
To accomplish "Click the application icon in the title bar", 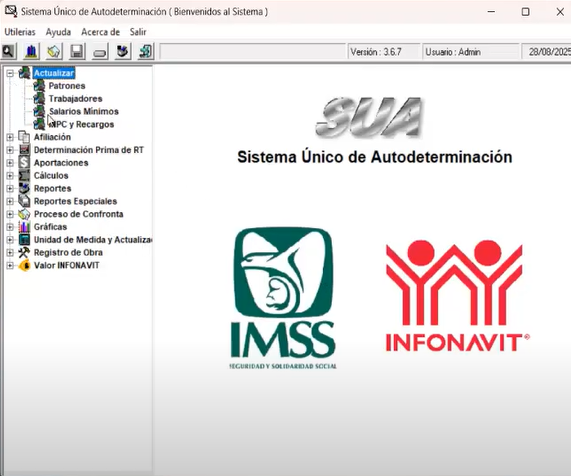I will pyautogui.click(x=11, y=11).
